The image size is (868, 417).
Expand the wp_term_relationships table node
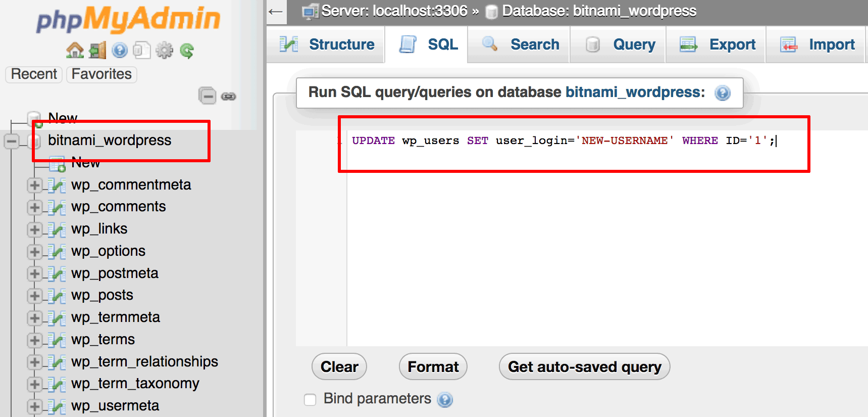click(x=34, y=362)
